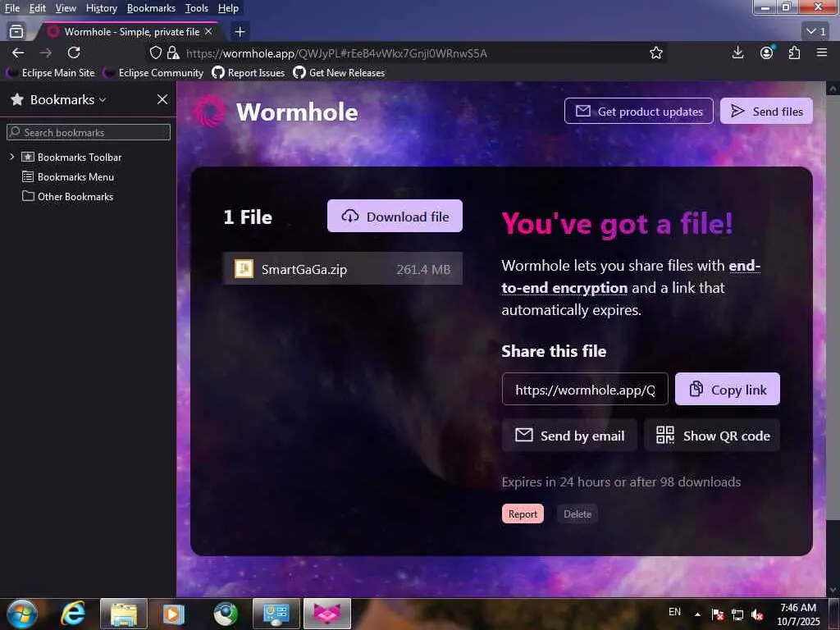
Task: Open Report Issues bookmark
Action: [x=249, y=73]
